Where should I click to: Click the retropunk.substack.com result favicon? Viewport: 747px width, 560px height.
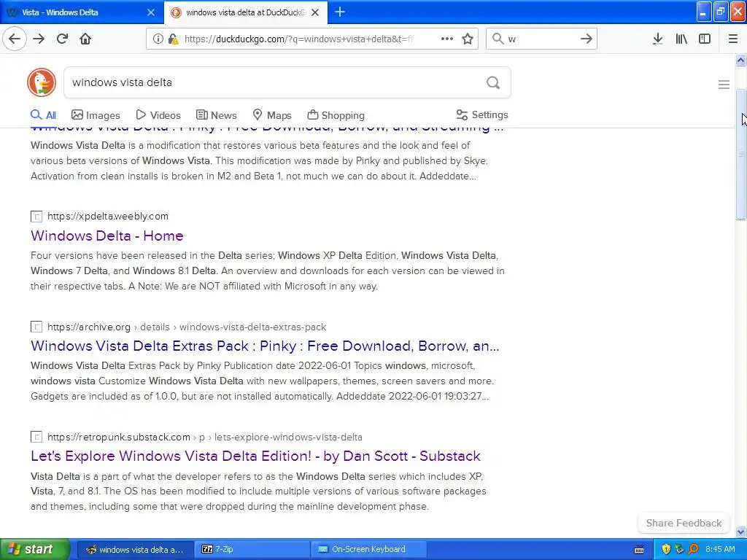pos(36,437)
